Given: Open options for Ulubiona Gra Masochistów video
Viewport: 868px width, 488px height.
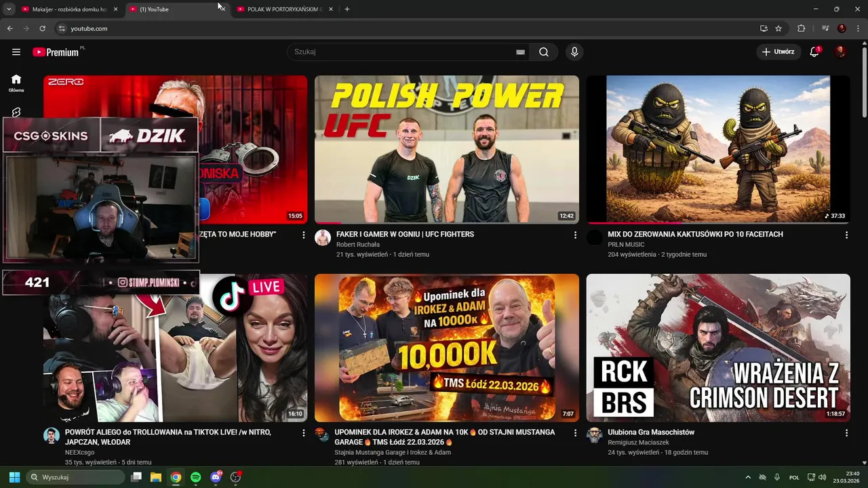Looking at the screenshot, I should 846,432.
